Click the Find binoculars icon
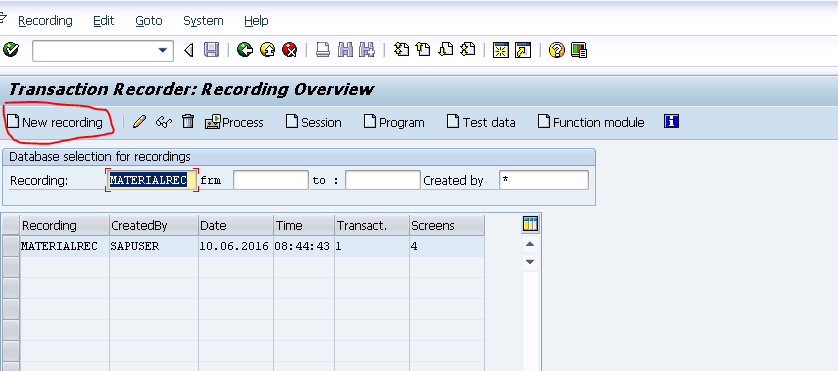Viewport: 838px width, 371px height. click(x=345, y=50)
